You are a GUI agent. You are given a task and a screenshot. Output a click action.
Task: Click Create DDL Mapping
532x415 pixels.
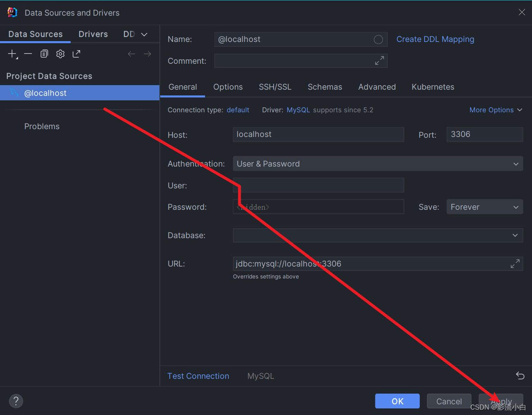click(435, 39)
